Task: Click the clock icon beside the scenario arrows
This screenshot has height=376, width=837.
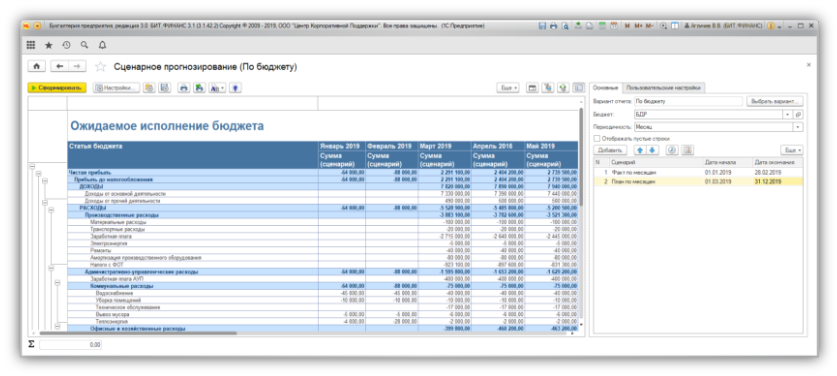Action: pyautogui.click(x=672, y=150)
